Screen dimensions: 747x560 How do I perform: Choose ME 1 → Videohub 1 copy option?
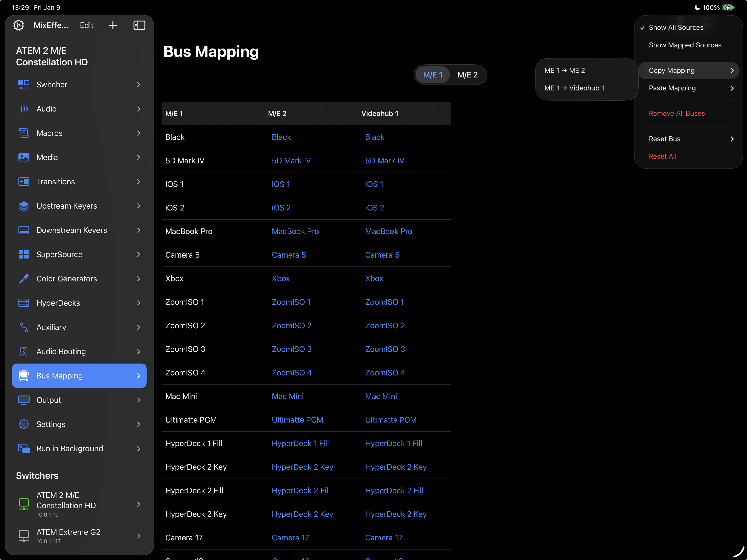pos(574,88)
